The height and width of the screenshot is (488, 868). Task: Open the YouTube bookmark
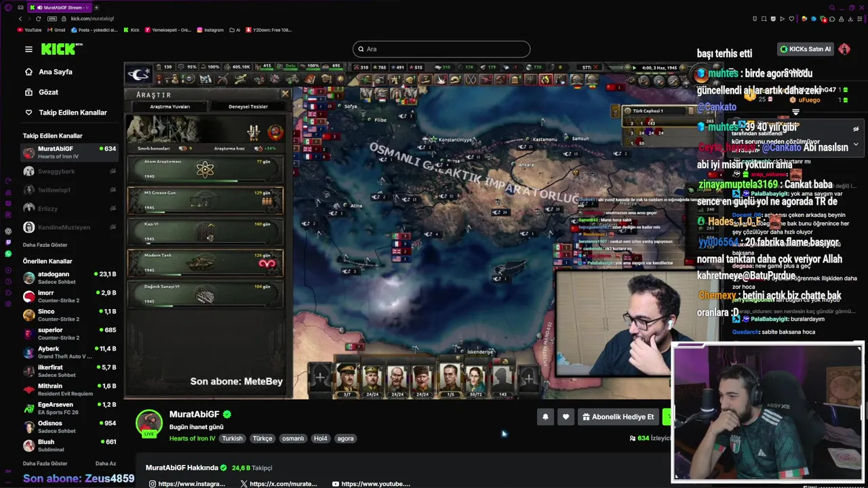tap(29, 30)
